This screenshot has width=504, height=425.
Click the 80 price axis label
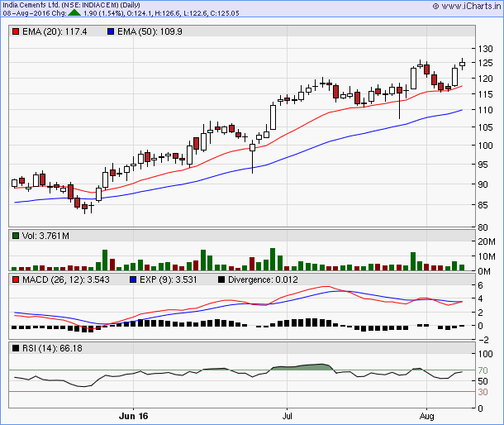coord(483,227)
